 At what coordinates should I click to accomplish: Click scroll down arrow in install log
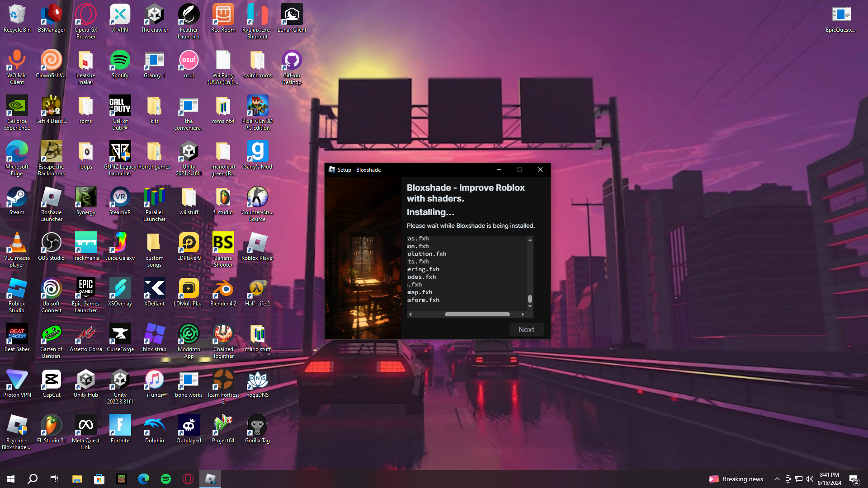coord(530,307)
